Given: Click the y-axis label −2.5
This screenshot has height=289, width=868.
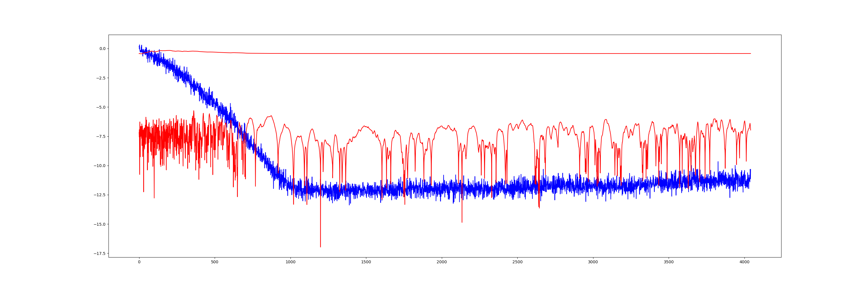Looking at the screenshot, I should tap(101, 78).
